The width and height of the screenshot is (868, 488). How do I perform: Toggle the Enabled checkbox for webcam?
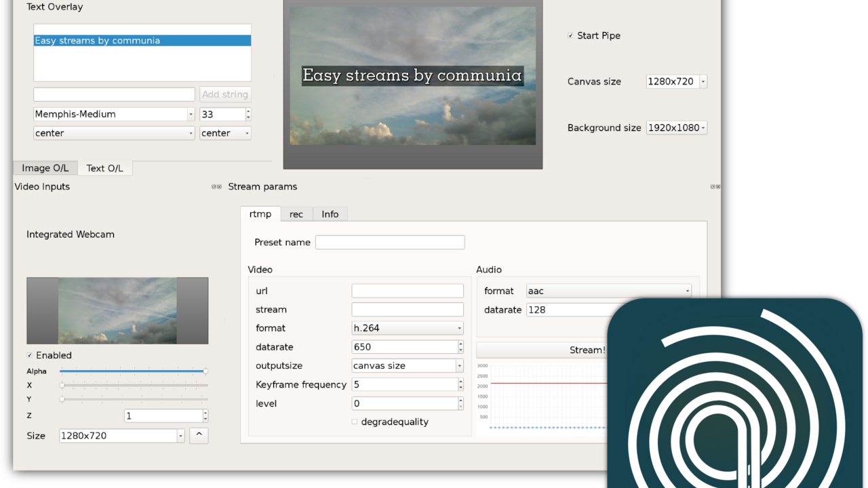tap(29, 355)
